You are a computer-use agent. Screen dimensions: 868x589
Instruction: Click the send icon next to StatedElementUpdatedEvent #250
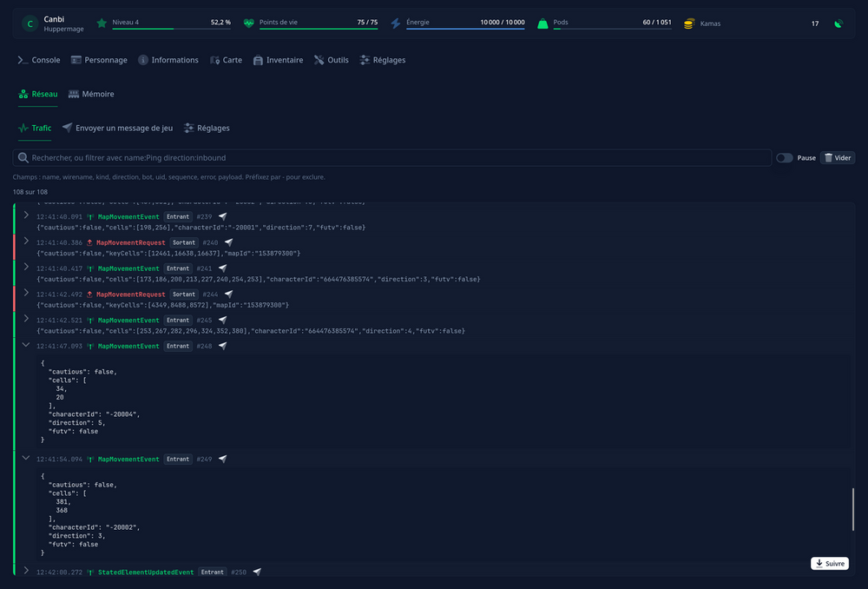pos(257,572)
